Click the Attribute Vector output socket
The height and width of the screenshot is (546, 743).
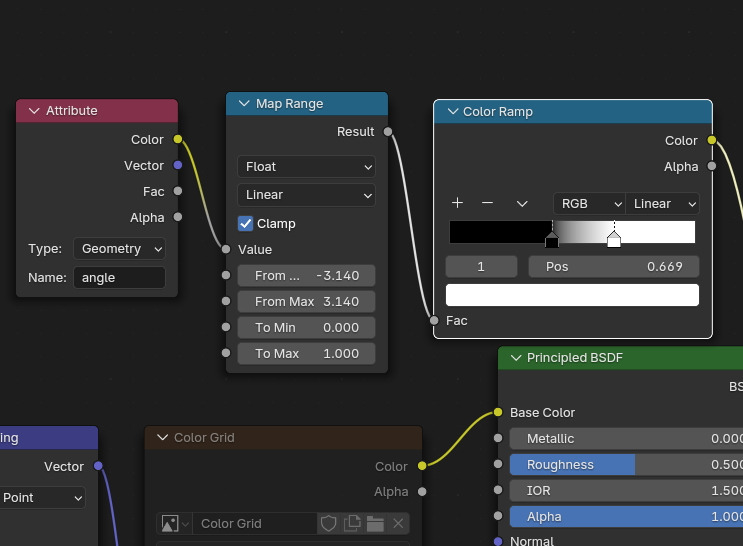(178, 165)
